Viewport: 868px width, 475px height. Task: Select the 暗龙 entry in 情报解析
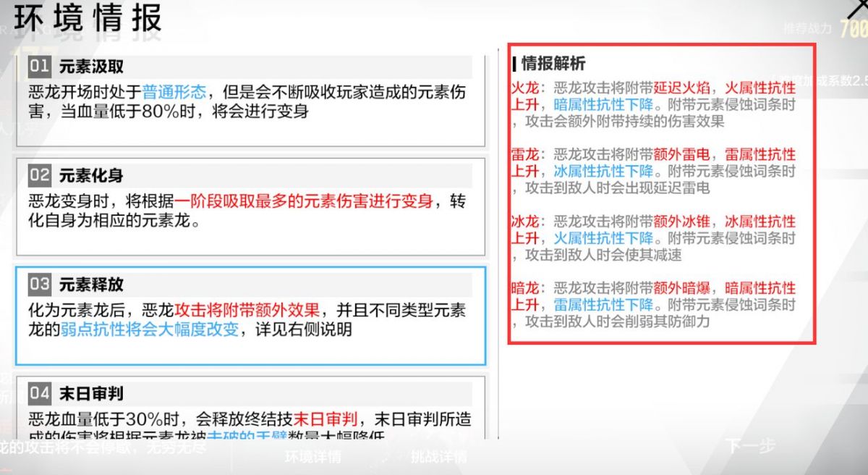click(x=525, y=288)
